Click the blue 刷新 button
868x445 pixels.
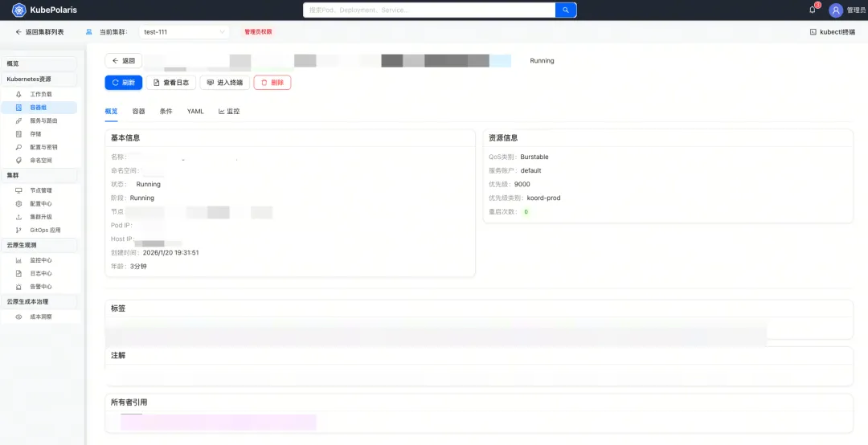click(124, 83)
